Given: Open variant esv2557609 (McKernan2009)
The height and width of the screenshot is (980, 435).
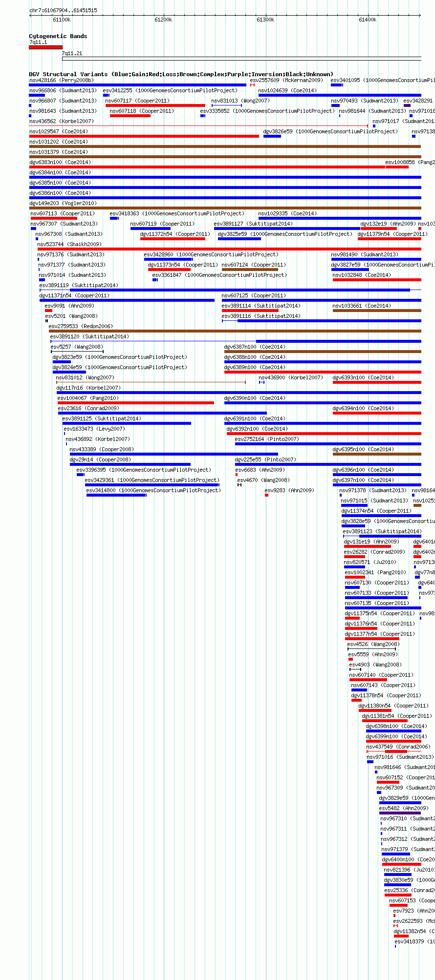Looking at the screenshot, I should click(286, 80).
